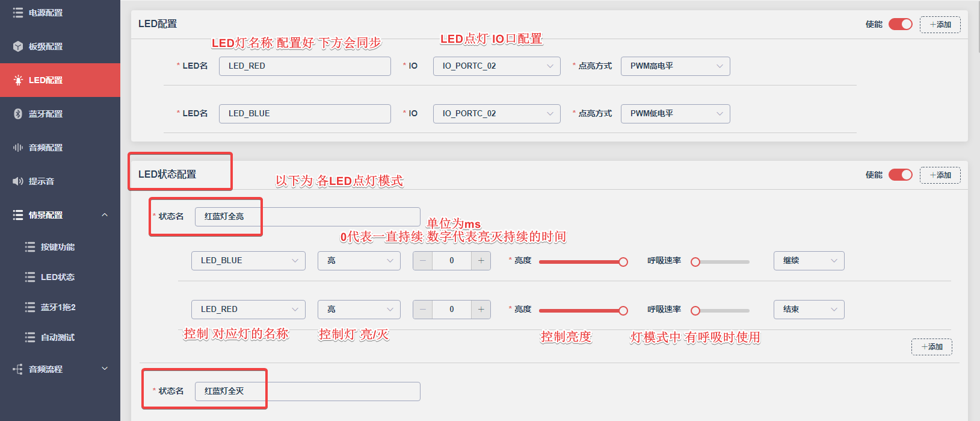Viewport: 980px width, 421px height.
Task: Click the 按键功能 list icon
Action: pos(30,247)
